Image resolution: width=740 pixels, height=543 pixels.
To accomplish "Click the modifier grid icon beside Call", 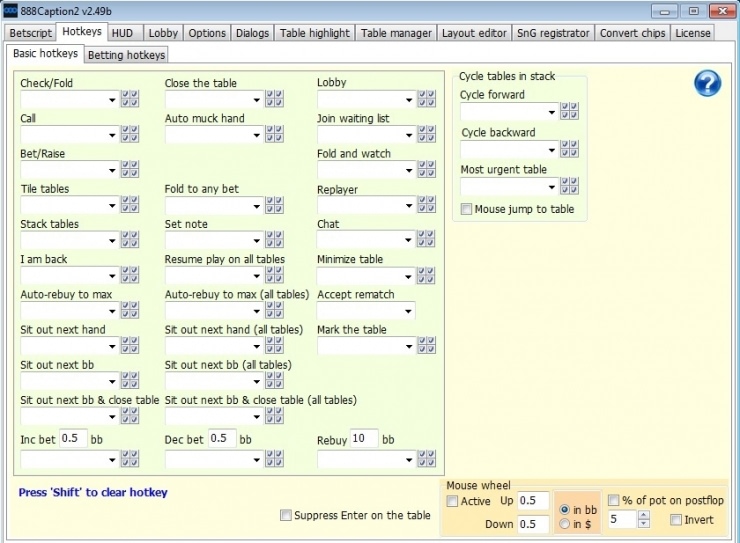I will (x=130, y=134).
